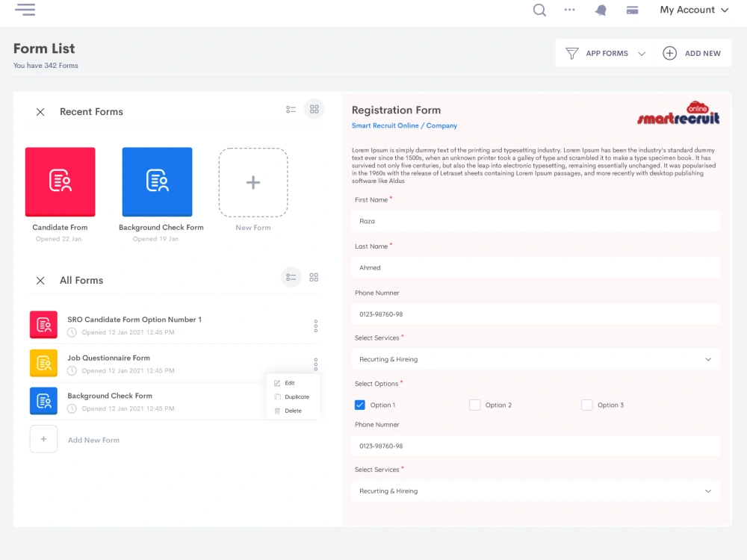Open the Smart Recruit Online / Company link
The height and width of the screenshot is (560, 747).
tap(404, 125)
